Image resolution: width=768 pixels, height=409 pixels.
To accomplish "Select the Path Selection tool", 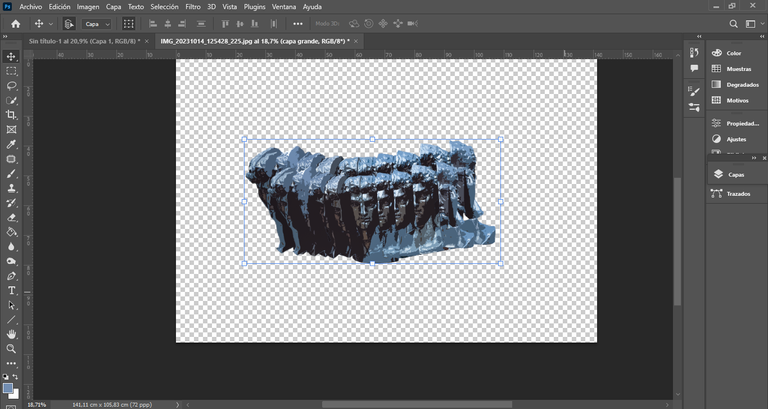I will (11, 305).
